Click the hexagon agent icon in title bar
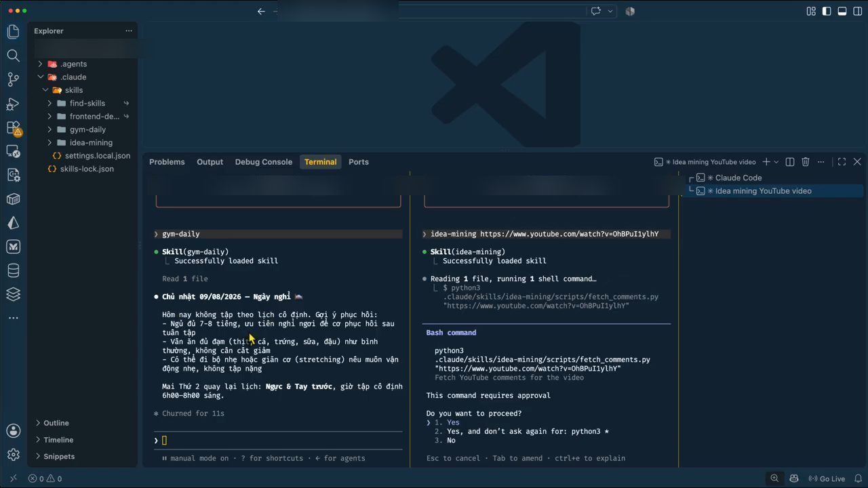Viewport: 868px width, 488px height. click(630, 11)
